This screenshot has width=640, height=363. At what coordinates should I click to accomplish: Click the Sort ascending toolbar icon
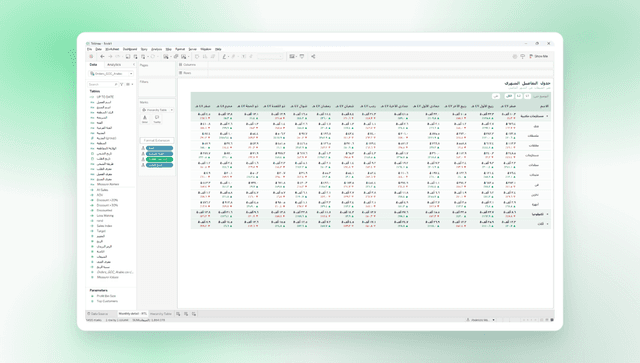205,56
